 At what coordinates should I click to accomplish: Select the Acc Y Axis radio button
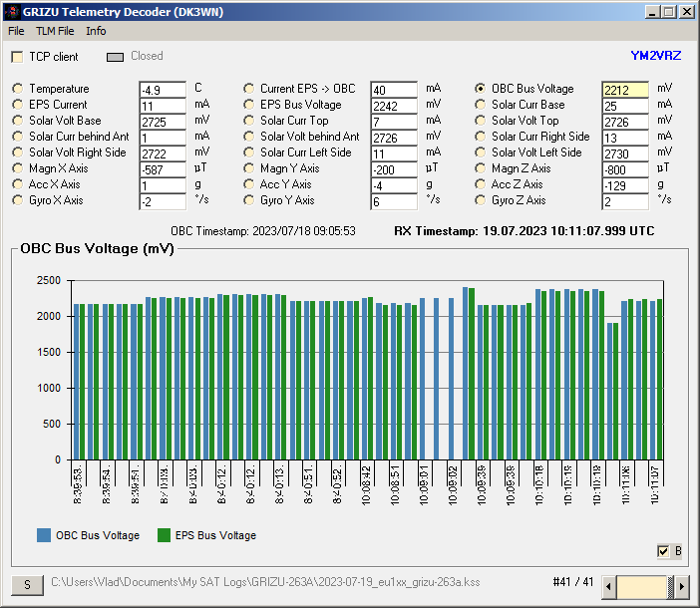pos(248,184)
